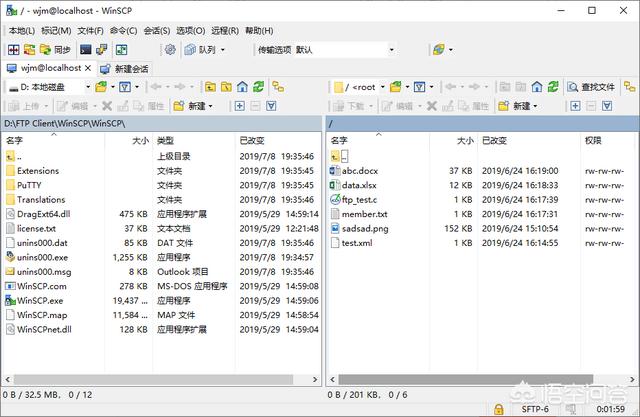Click local unselect files minus icon
Viewport: 640px width, 417px height.
coord(256,106)
